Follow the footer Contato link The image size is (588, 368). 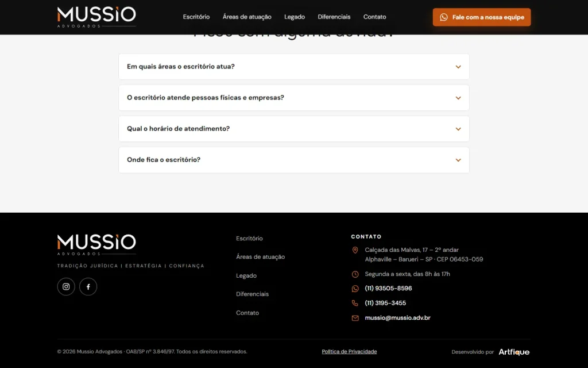coord(247,313)
